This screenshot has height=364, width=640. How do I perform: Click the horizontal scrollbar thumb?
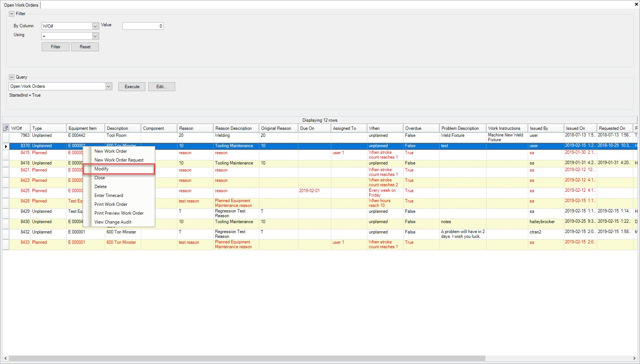pos(247,358)
